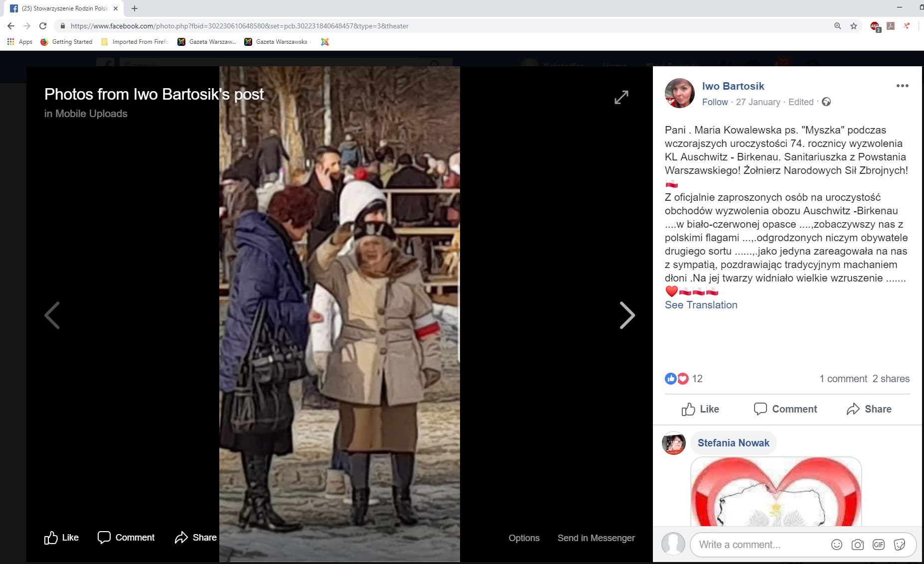Go to the previous photo arrow

52,315
